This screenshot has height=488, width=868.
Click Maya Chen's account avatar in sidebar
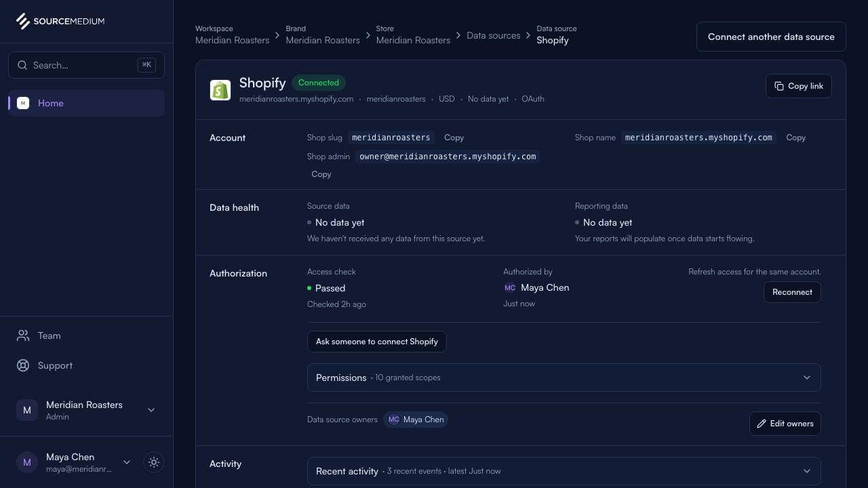click(x=27, y=462)
